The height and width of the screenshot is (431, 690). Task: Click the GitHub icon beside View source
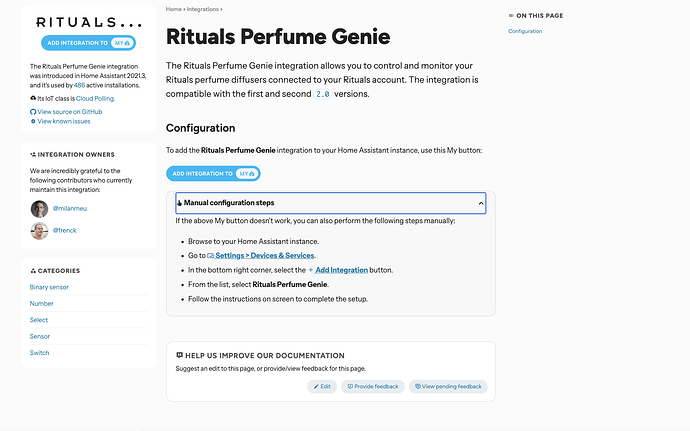tap(33, 112)
